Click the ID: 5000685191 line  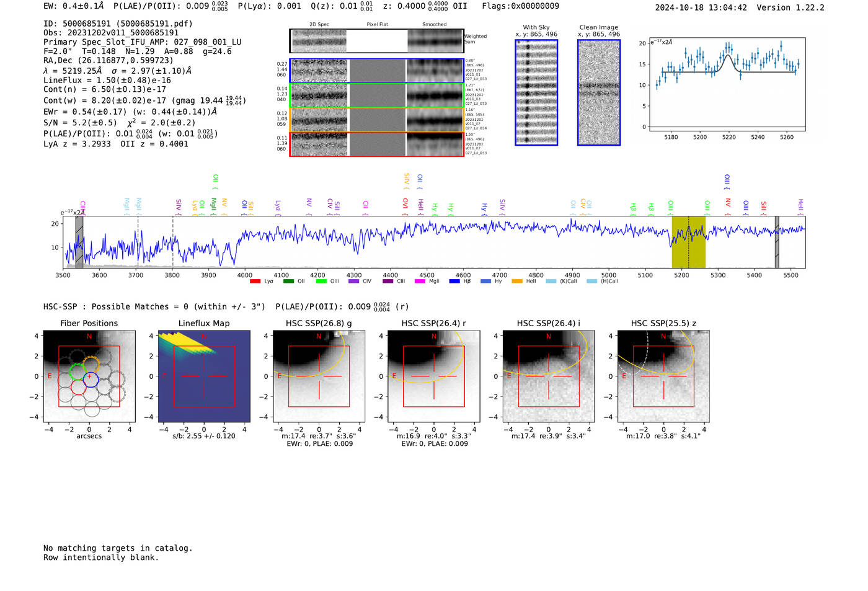click(x=118, y=24)
